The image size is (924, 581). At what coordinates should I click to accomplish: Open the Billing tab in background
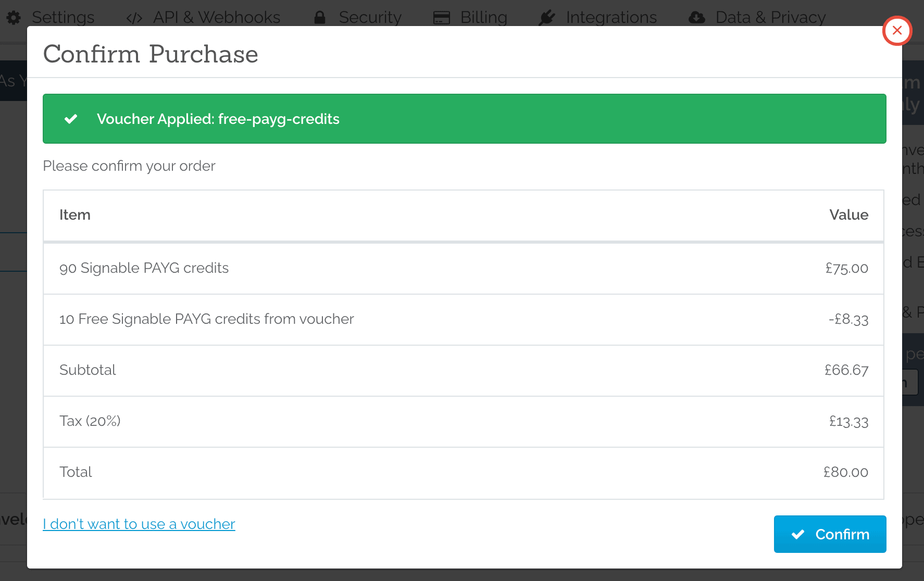point(483,17)
